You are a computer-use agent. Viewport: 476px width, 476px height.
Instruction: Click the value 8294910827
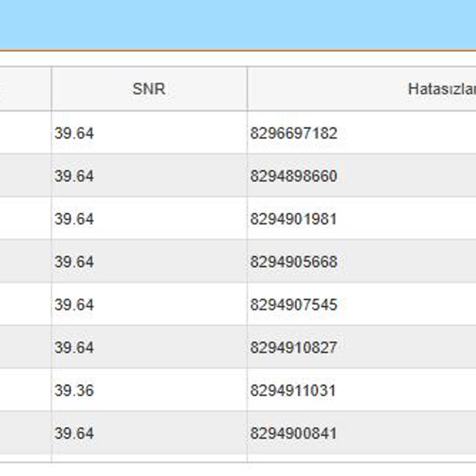pyautogui.click(x=294, y=347)
